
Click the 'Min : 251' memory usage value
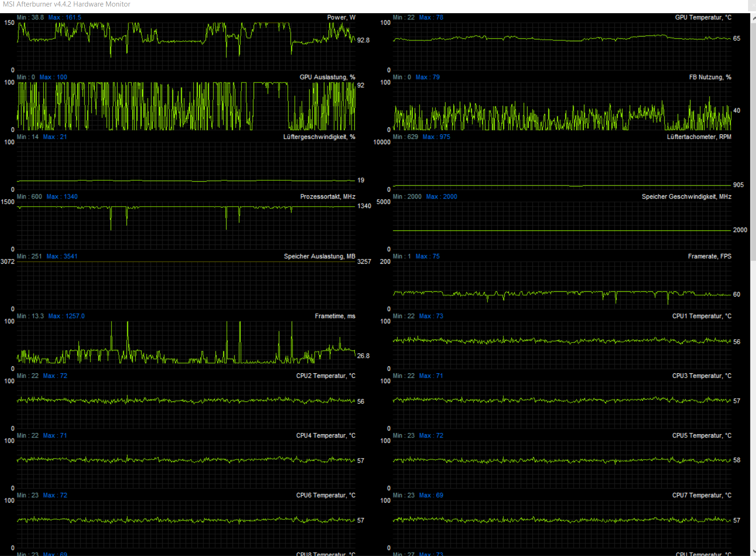click(x=30, y=256)
